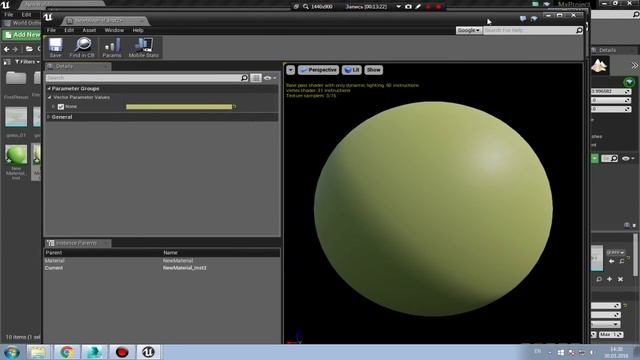The image size is (640, 360).
Task: Open the Window menu
Action: [114, 30]
